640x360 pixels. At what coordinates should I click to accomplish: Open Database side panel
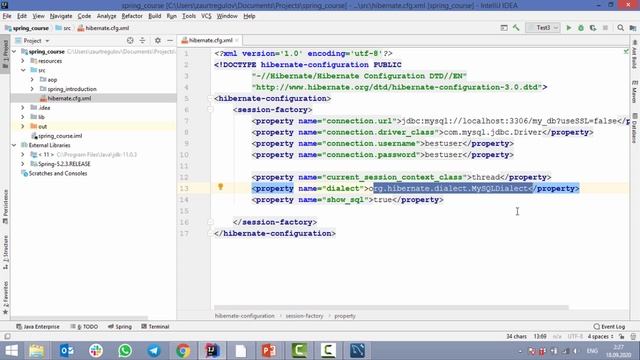[634, 128]
